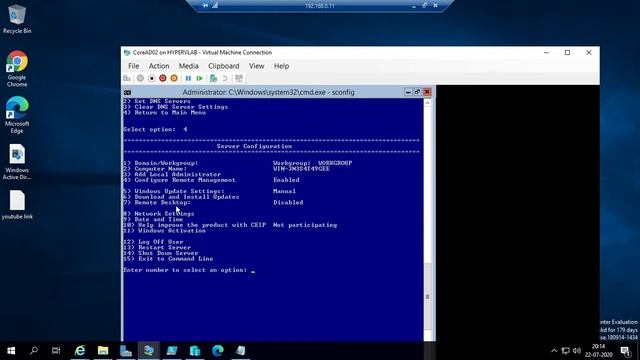Screen dimensions: 640x360
Task: Send Ctrl+Alt+Delete to the virtual machine
Action: coord(127,78)
